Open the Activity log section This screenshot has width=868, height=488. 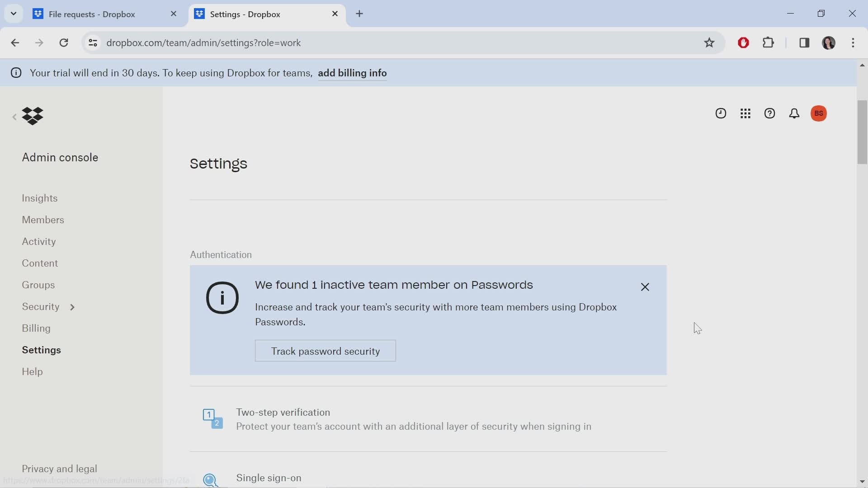pyautogui.click(x=39, y=241)
